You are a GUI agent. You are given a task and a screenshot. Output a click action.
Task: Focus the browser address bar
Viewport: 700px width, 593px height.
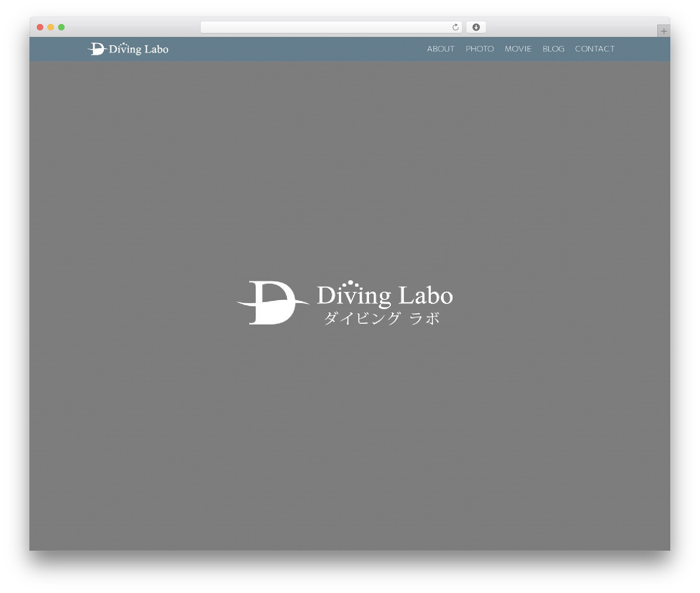[x=331, y=27]
